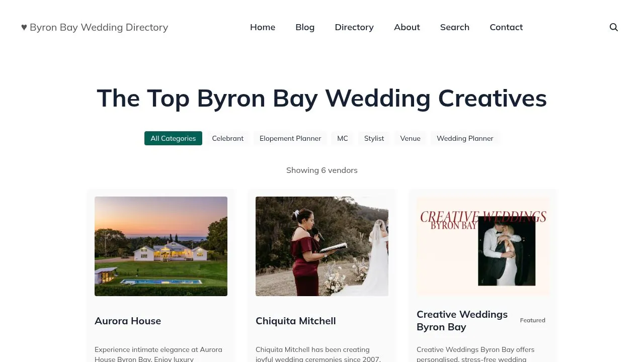644x362 pixels.
Task: Open the search magnifier icon
Action: (x=614, y=27)
